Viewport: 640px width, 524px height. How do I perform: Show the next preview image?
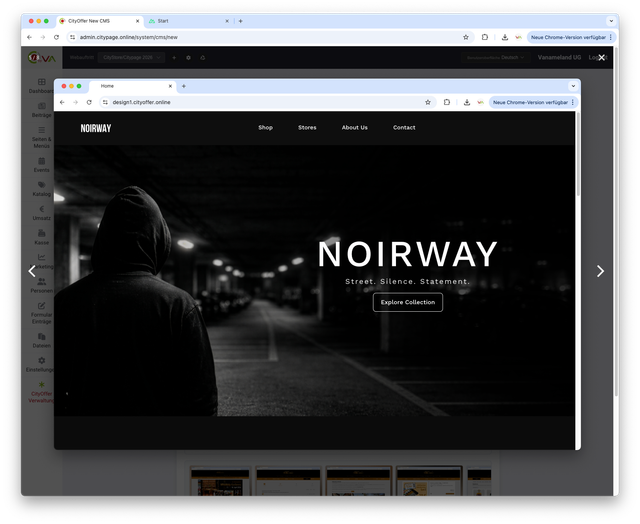click(x=600, y=271)
